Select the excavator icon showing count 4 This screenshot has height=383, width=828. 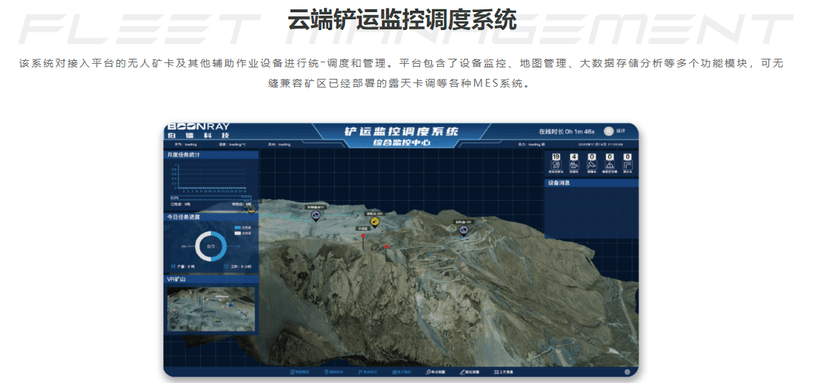pos(574,165)
